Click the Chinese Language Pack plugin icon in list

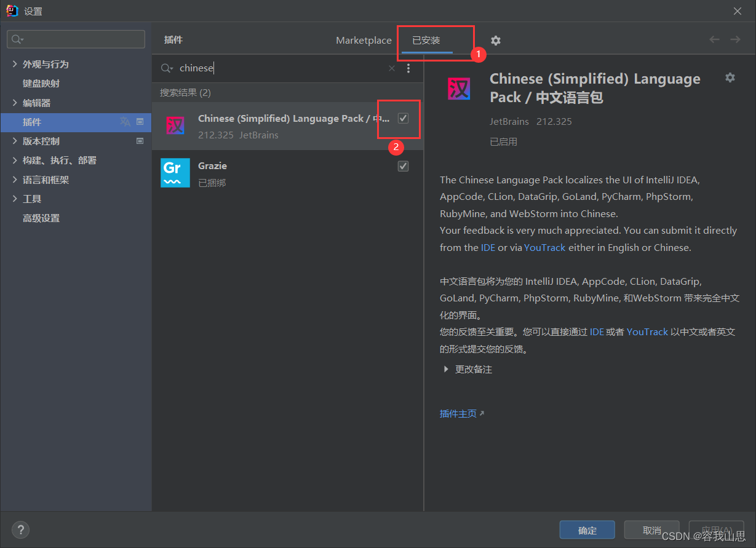175,126
